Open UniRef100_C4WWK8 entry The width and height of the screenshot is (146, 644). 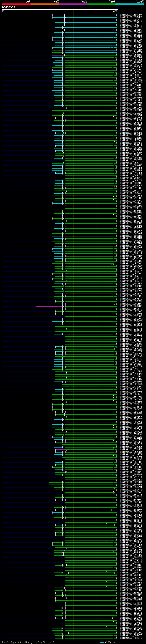(x=131, y=585)
